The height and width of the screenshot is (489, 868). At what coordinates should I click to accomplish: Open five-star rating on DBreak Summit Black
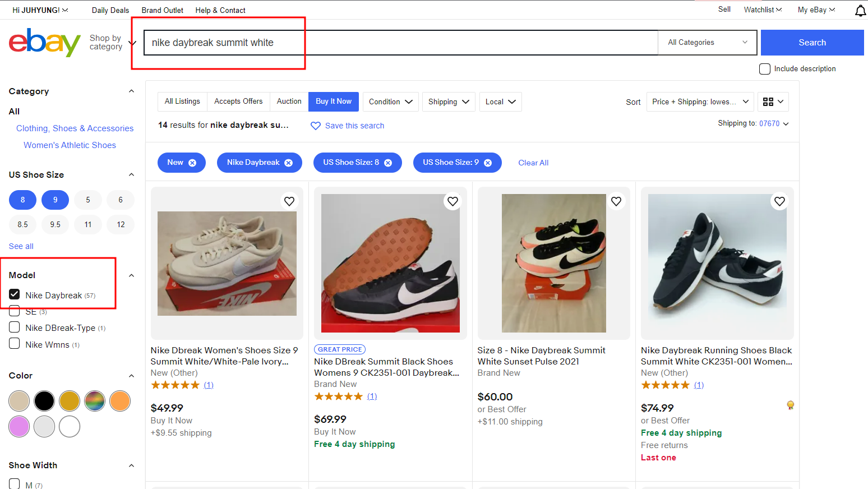338,396
